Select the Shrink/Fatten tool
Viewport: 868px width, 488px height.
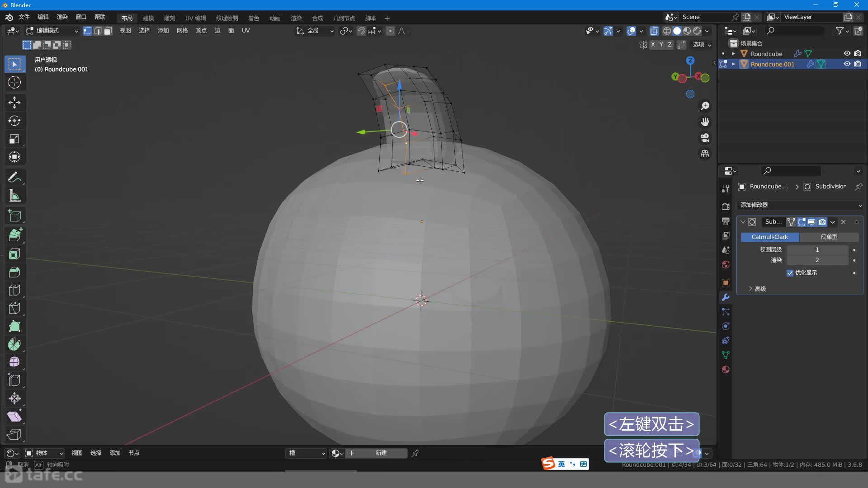[x=14, y=398]
